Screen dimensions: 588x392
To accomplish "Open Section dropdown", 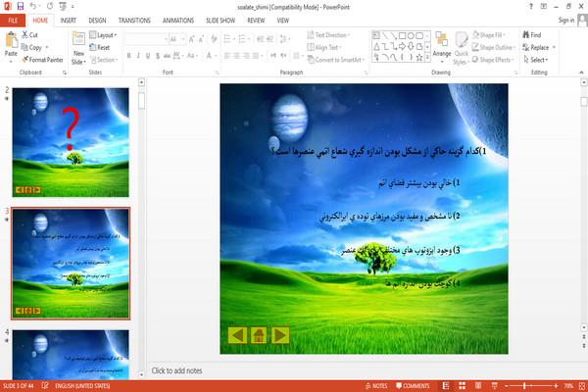I will [x=104, y=60].
